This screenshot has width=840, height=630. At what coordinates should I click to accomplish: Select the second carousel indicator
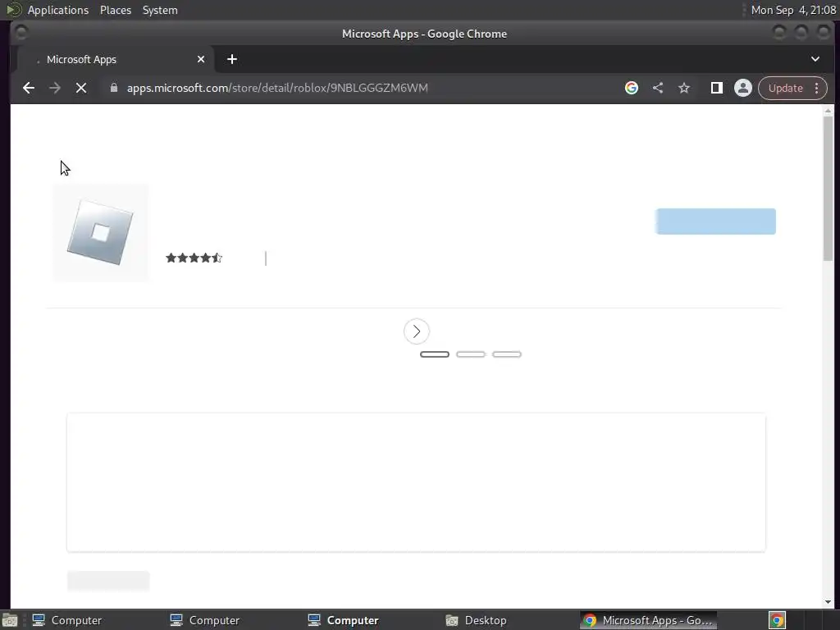[x=470, y=354]
